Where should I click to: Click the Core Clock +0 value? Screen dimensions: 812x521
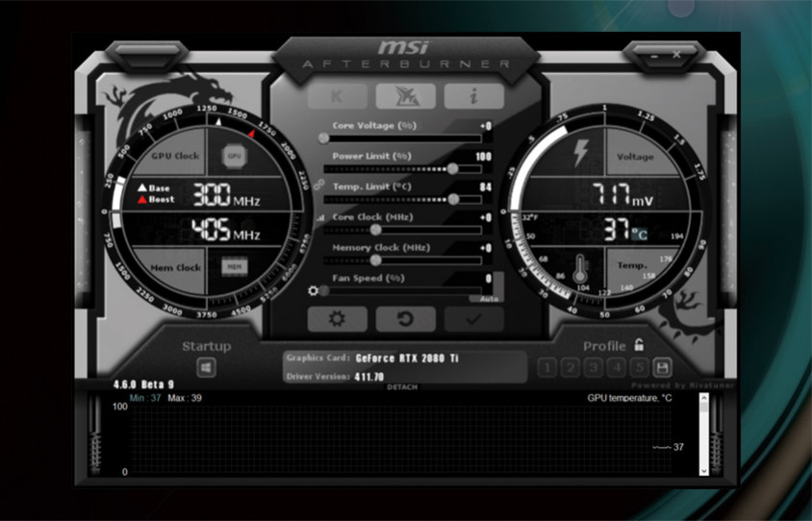click(486, 217)
